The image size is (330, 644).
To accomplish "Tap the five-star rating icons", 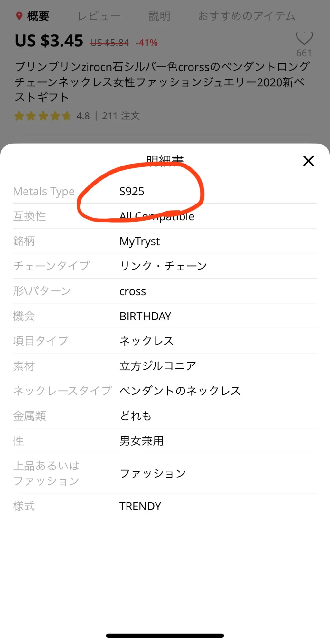I will coord(42,116).
